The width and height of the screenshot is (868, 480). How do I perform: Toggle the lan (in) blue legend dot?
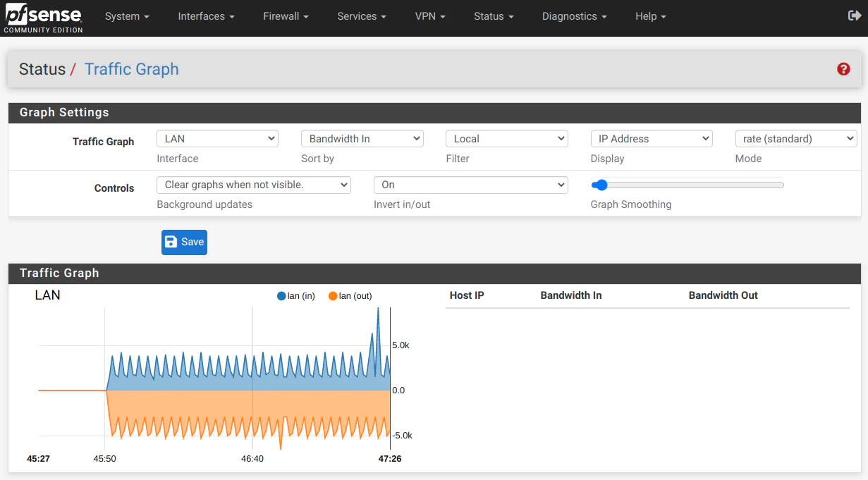tap(281, 296)
